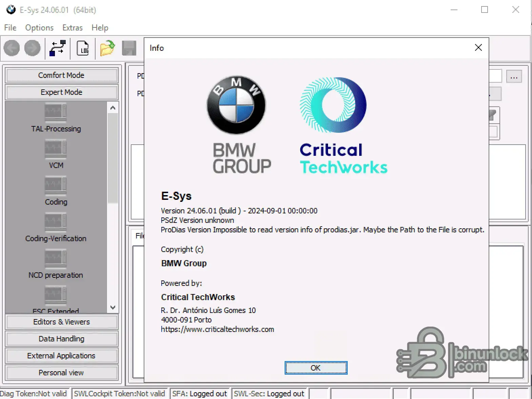The height and width of the screenshot is (399, 532).
Task: Click the ellipsis browse button
Action: coord(514,77)
